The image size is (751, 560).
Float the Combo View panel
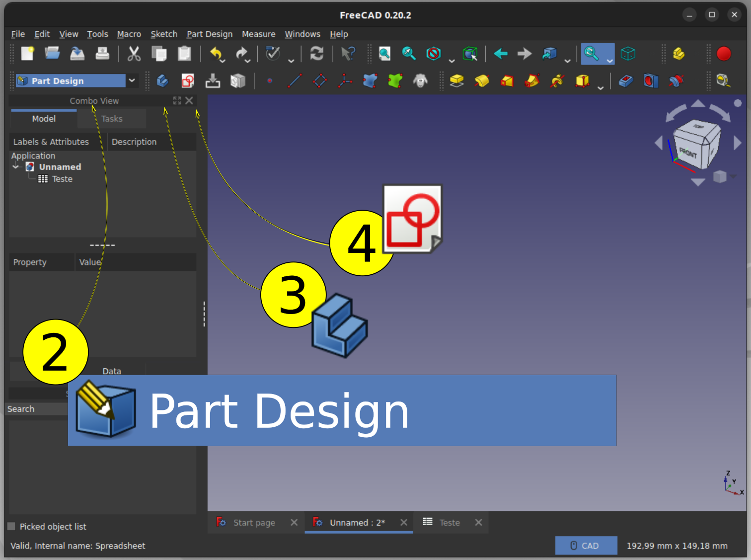click(177, 100)
